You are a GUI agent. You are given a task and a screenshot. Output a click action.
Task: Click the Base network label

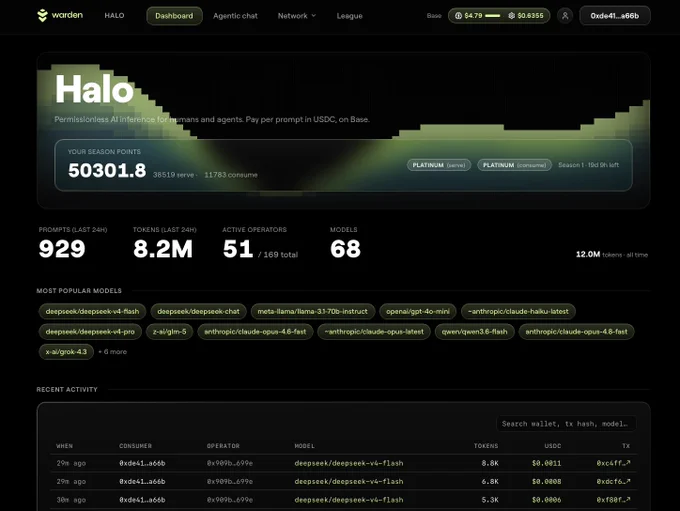click(434, 16)
